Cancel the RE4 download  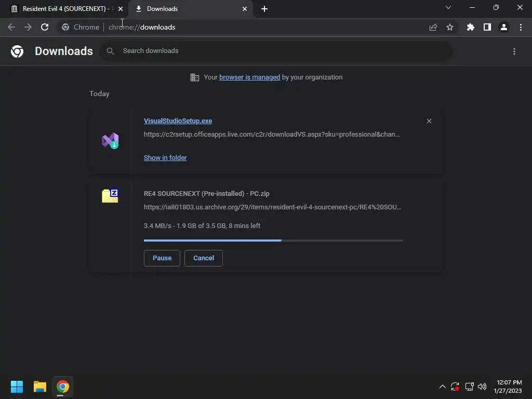point(204,258)
